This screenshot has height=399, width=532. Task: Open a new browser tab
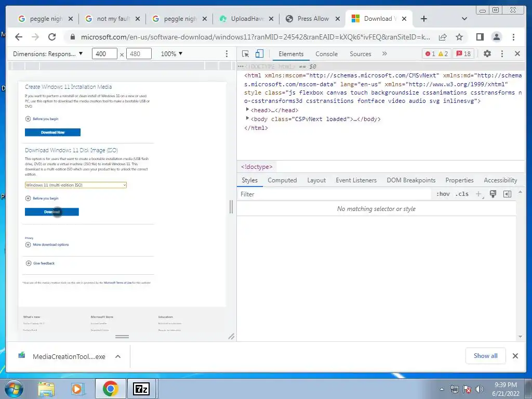[424, 19]
